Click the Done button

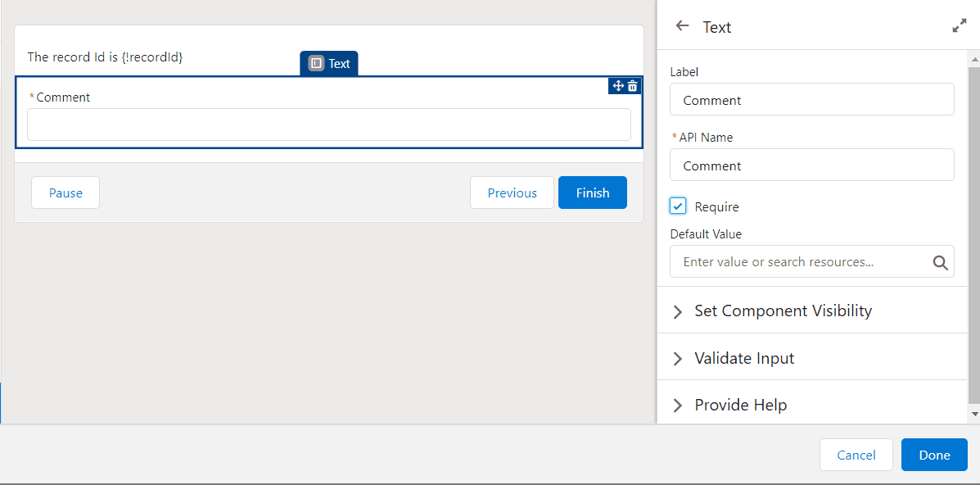click(934, 455)
